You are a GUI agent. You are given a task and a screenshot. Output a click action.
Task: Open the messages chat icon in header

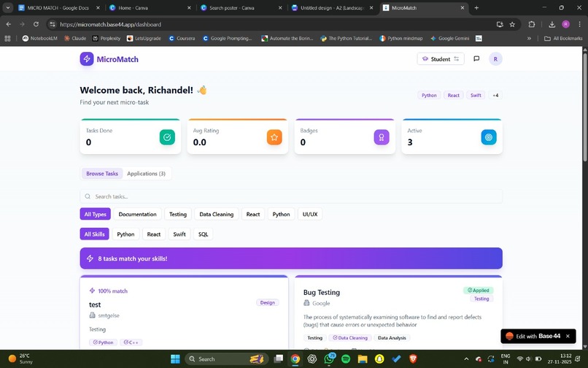[476, 58]
